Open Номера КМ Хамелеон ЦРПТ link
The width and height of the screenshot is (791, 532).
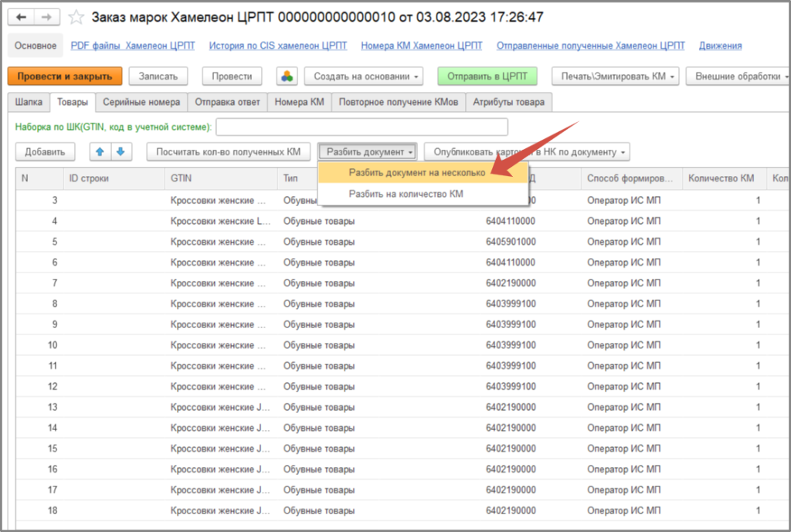(422, 46)
